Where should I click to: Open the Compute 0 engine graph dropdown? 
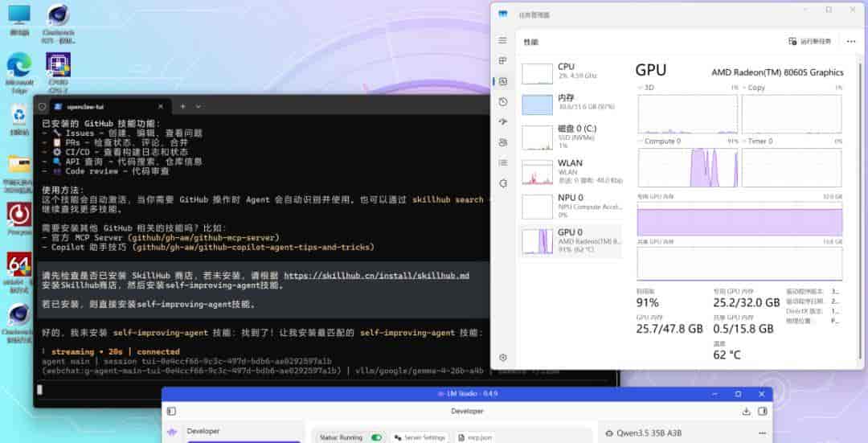click(659, 142)
